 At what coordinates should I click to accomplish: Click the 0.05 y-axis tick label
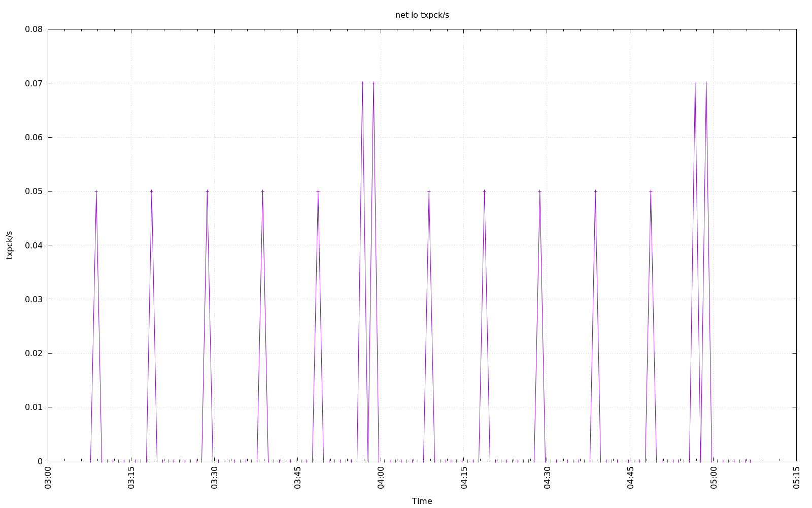pyautogui.click(x=33, y=192)
